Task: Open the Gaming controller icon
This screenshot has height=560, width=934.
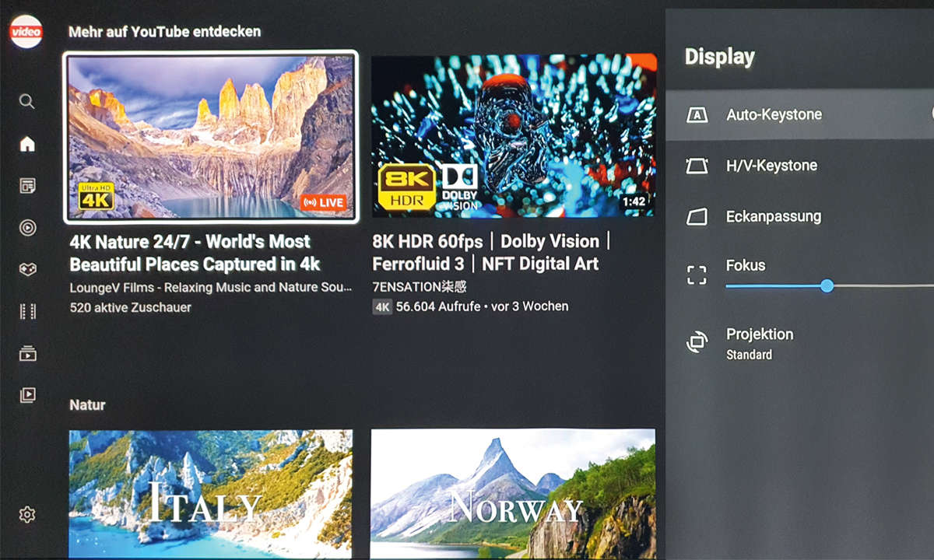Action: tap(27, 269)
